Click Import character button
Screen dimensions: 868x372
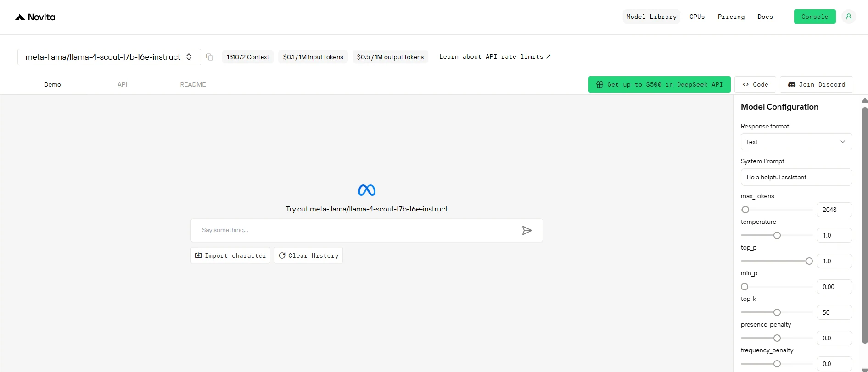(230, 255)
